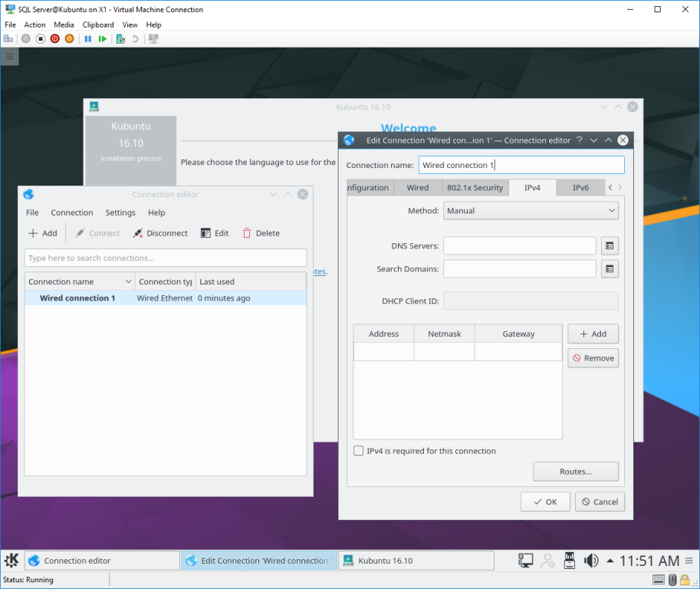Click the network tray icon

click(525, 561)
